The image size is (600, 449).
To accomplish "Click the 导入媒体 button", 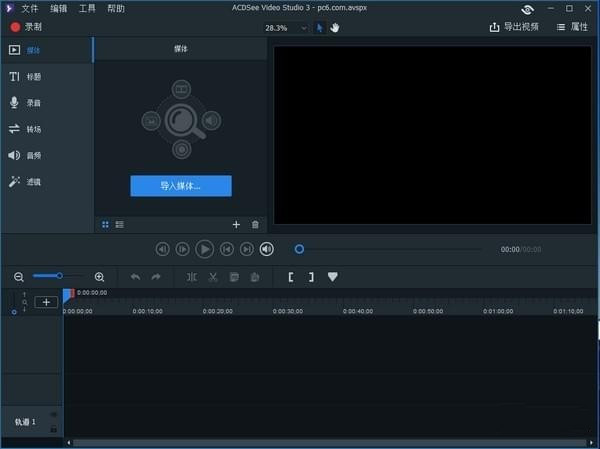I will pyautogui.click(x=181, y=186).
